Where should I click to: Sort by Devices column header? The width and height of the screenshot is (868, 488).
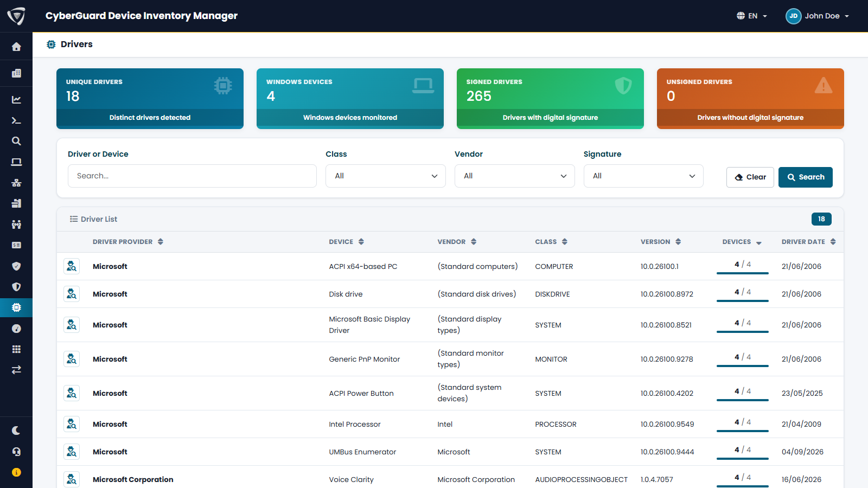coord(742,242)
